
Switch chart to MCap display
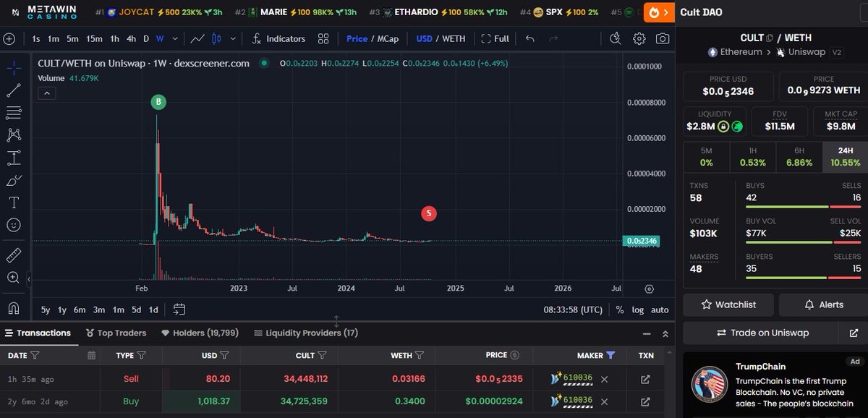click(x=388, y=38)
